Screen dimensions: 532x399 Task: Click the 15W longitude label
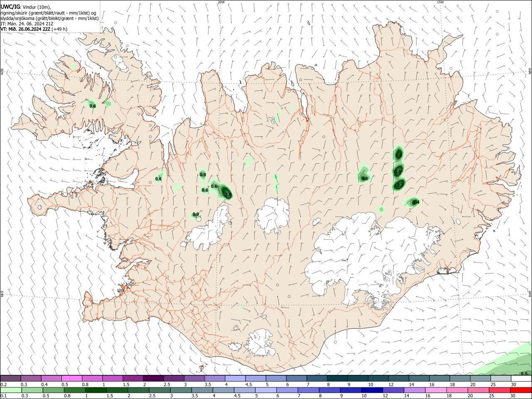point(440,2)
